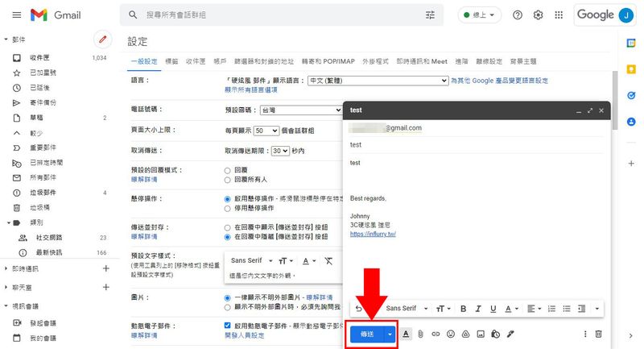Viewport: 644px width, 349px height.
Task: Switch to the 外掛程式 settings tab
Action: [375, 61]
